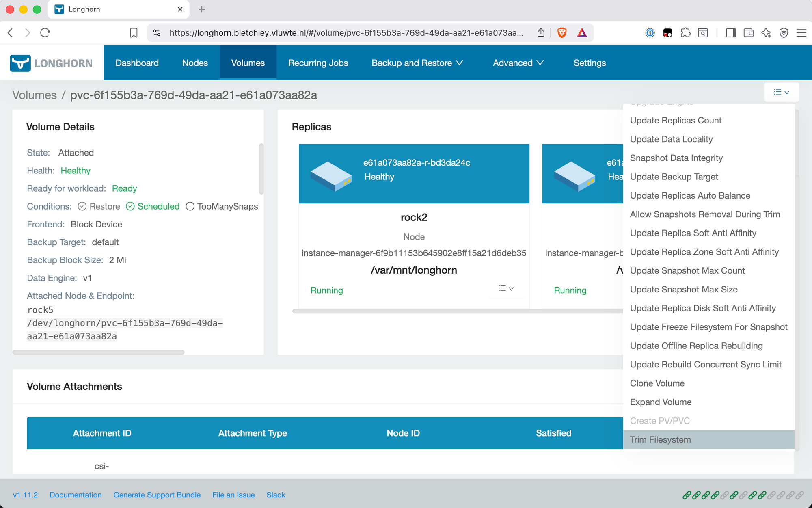The width and height of the screenshot is (812, 508).
Task: Select Update Replicas Count
Action: click(x=708, y=121)
